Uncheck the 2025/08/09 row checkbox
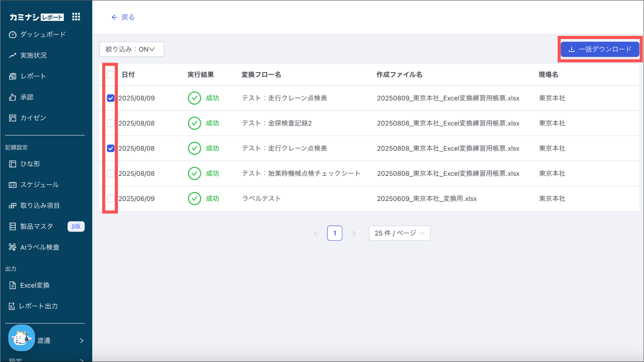 point(110,98)
